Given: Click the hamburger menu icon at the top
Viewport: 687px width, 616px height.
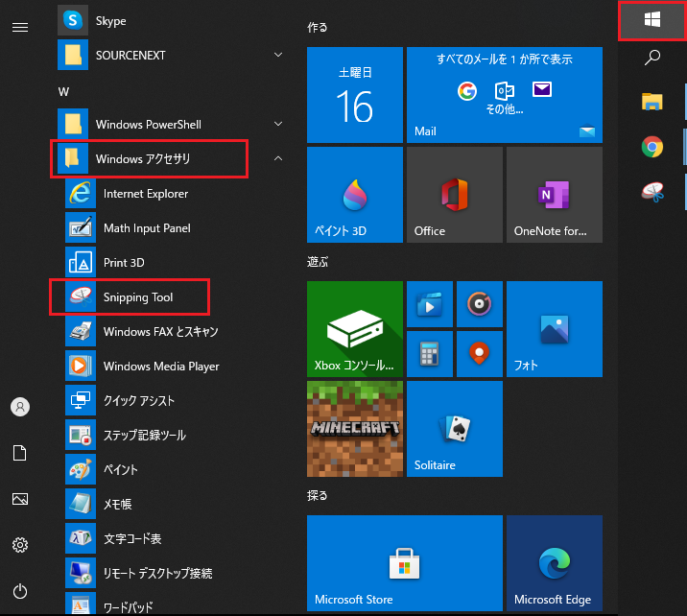Looking at the screenshot, I should click(20, 28).
